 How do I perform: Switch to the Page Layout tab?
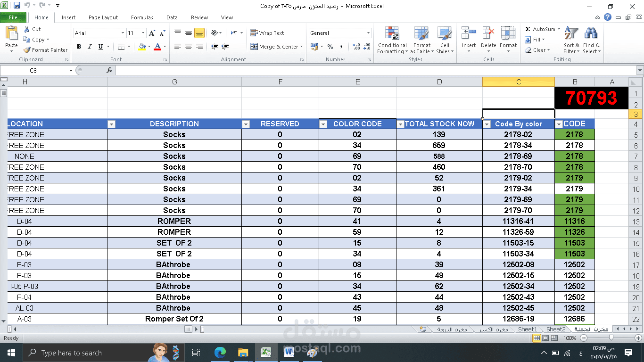tap(103, 17)
